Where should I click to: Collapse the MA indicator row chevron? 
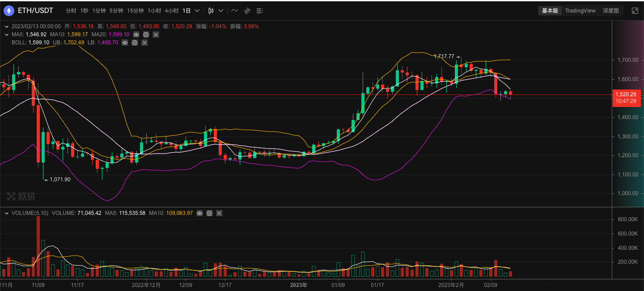point(6,34)
